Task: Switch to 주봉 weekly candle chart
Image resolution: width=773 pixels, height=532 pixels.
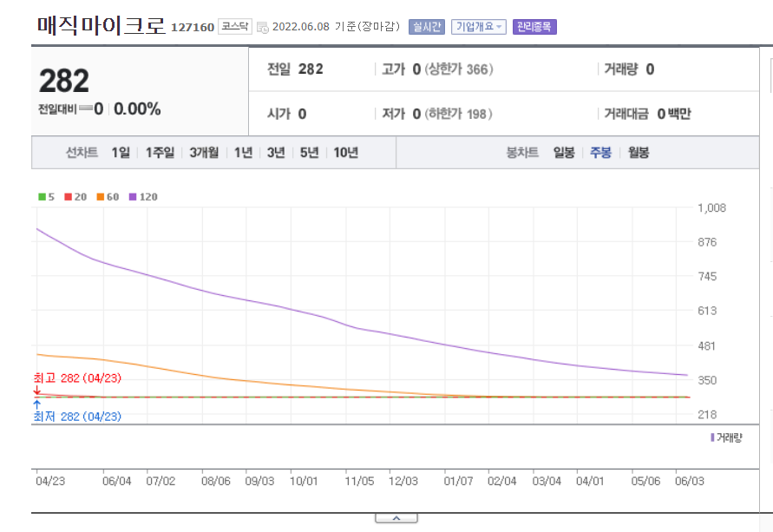Action: coord(600,153)
